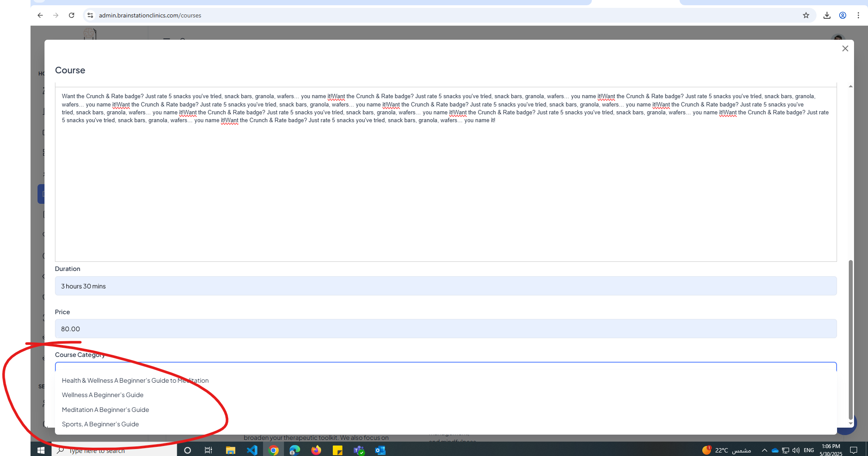Viewport: 868px width, 456px height.
Task: Pick "Meditation A Beginner's Guide" from the list
Action: point(106,410)
